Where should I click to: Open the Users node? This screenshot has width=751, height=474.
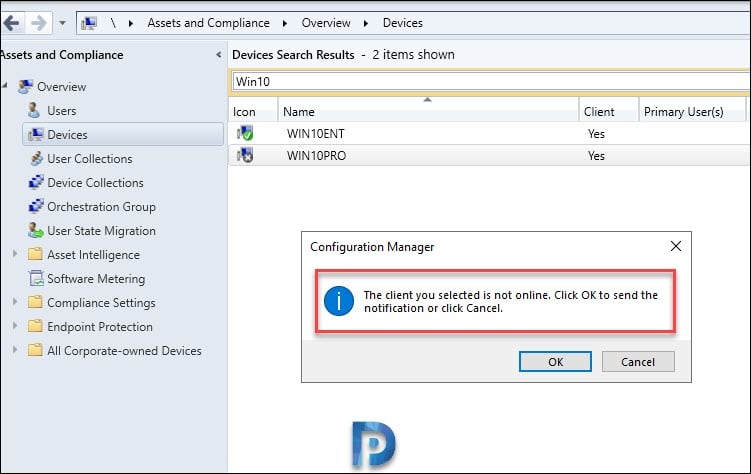tap(61, 111)
